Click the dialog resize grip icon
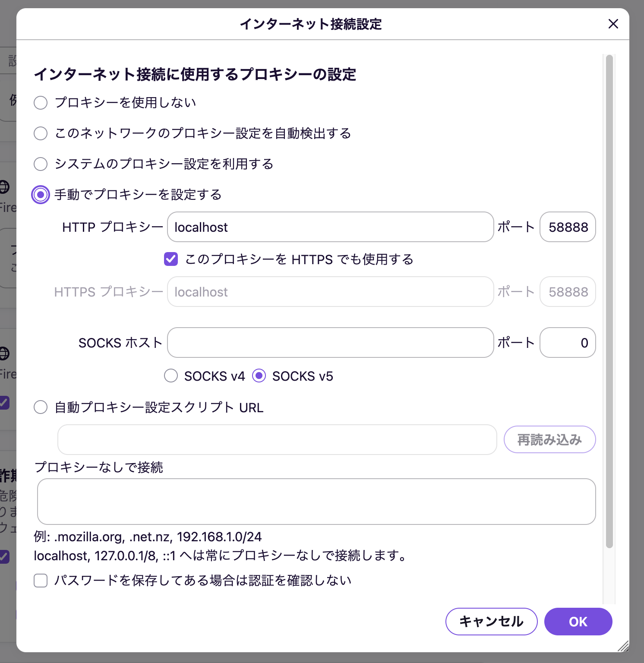Screen dimensions: 644x663 [623, 646]
